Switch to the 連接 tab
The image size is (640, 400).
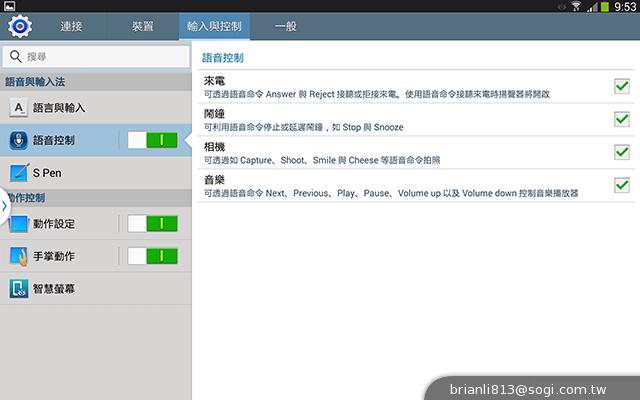[71, 24]
